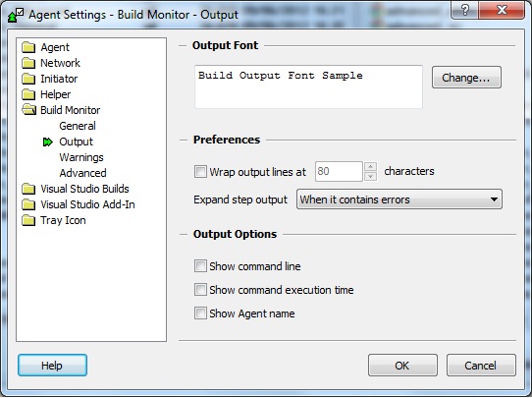This screenshot has width=532, height=398.
Task: Enable Wrap output lines checkbox
Action: 200,172
